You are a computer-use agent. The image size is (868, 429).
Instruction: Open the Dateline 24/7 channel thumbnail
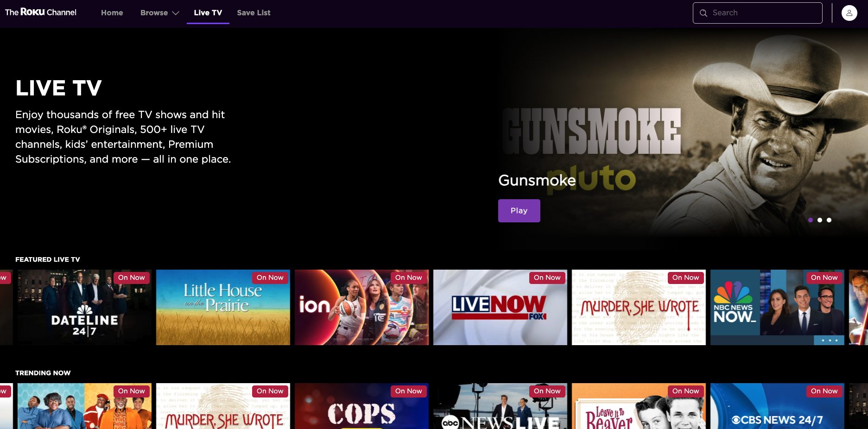84,307
